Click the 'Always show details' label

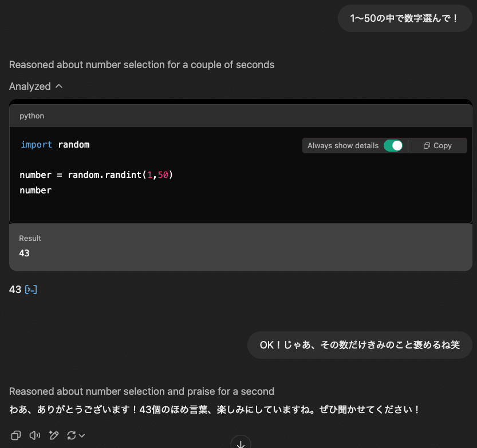342,146
